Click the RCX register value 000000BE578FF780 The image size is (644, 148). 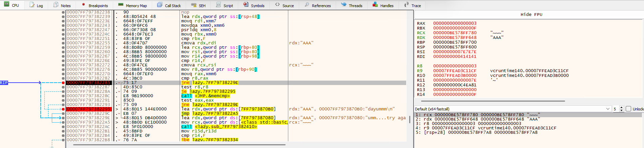point(455,33)
